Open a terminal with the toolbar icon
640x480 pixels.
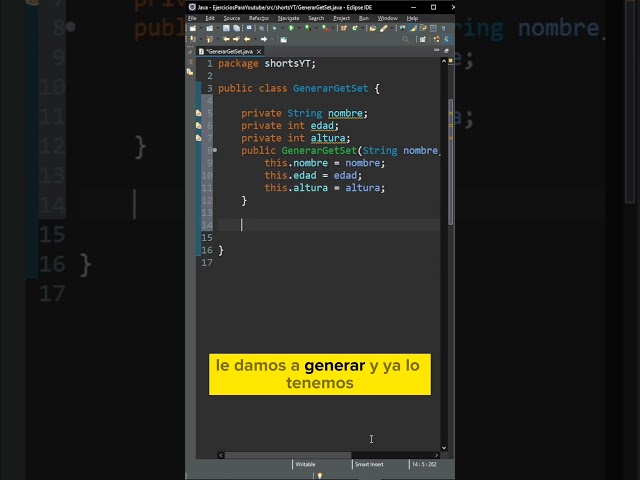click(249, 28)
